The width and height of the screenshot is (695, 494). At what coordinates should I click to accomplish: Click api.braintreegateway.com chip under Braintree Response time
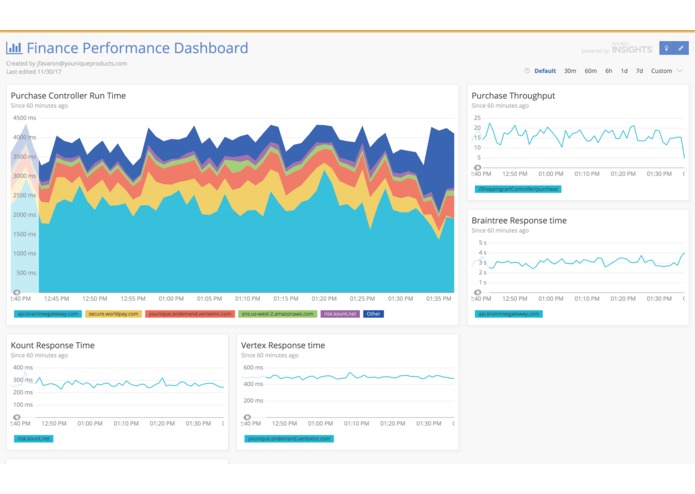click(509, 314)
